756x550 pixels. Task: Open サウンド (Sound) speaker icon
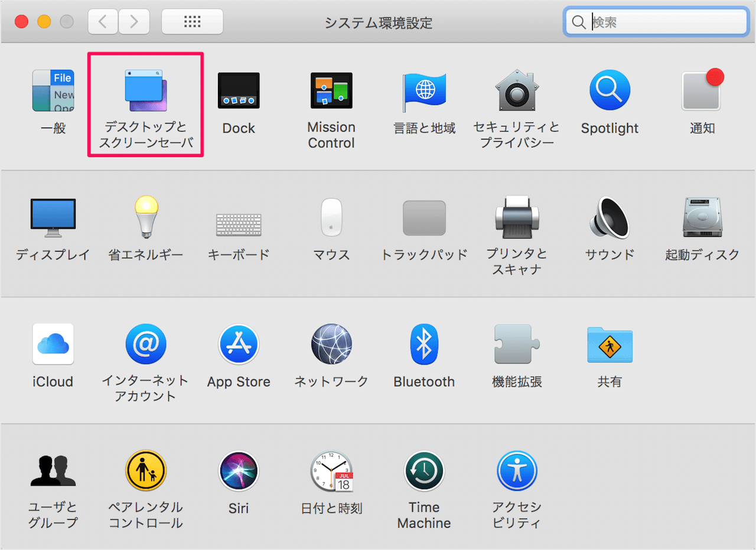point(610,217)
